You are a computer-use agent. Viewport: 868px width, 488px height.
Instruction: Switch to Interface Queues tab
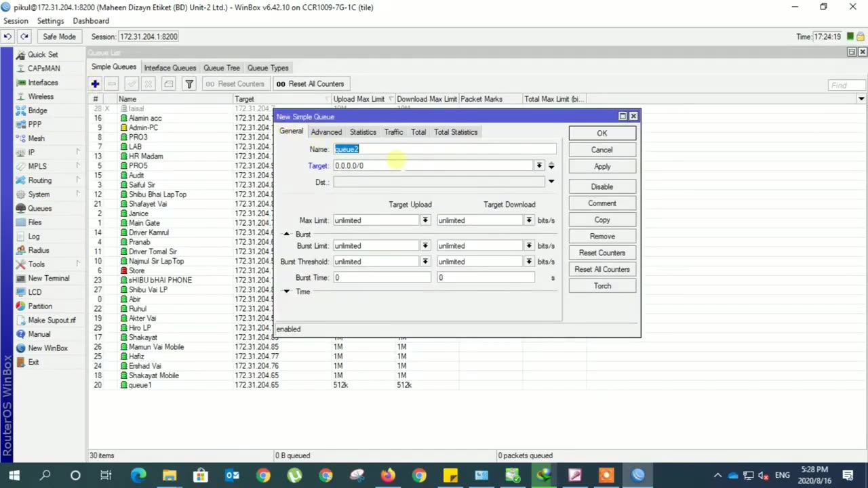(170, 68)
